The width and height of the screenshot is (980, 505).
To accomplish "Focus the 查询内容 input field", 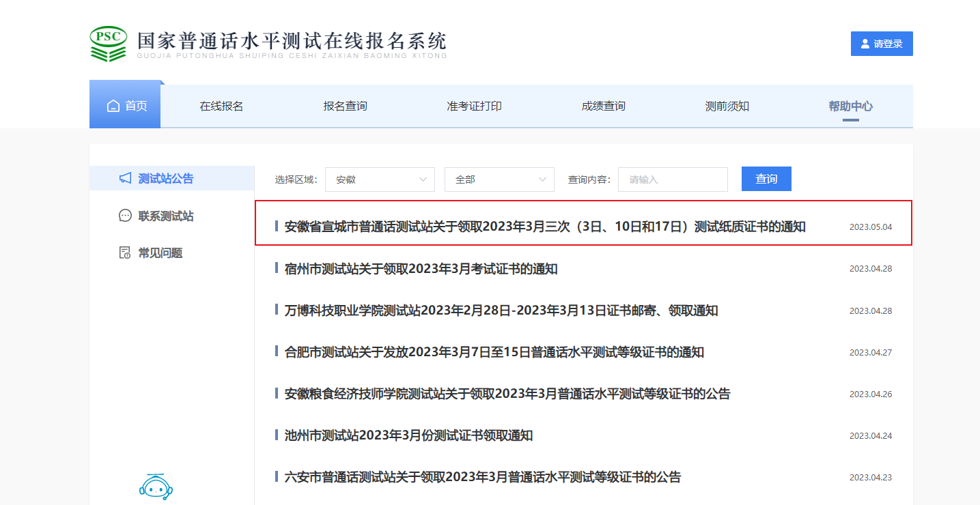I will point(673,179).
